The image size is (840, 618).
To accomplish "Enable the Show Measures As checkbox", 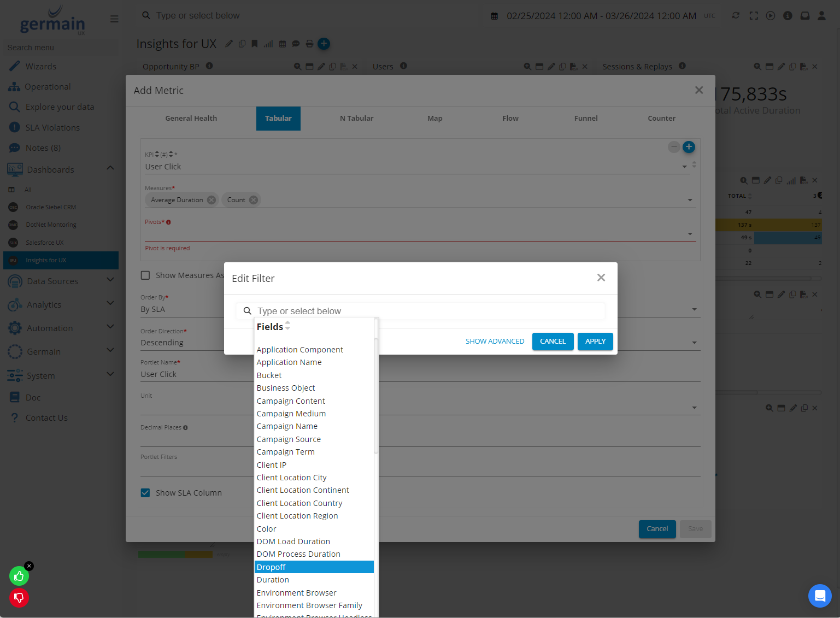I will [145, 275].
